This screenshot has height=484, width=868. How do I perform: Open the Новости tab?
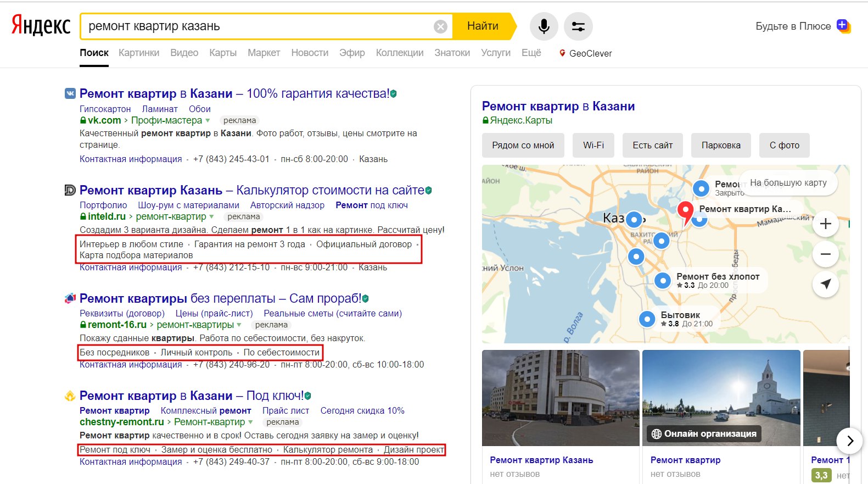pyautogui.click(x=310, y=53)
